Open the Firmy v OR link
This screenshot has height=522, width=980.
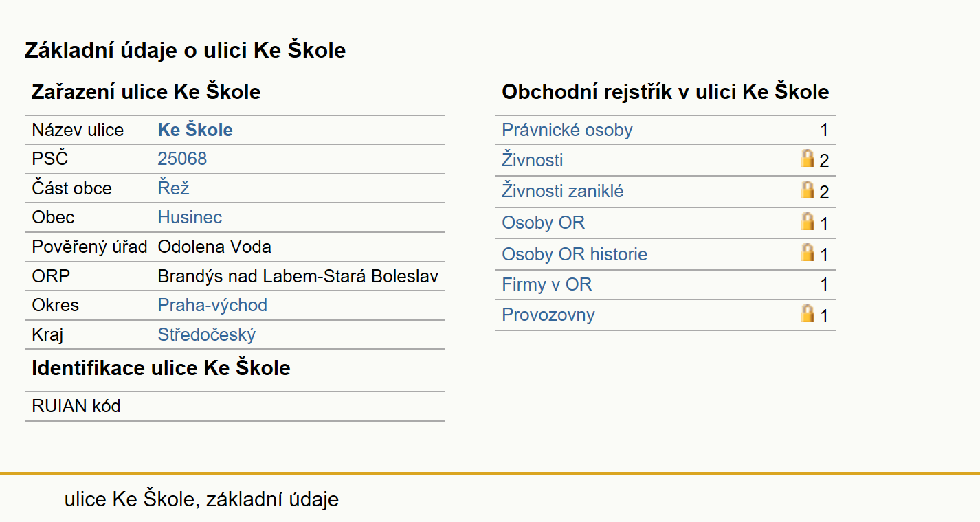click(547, 284)
